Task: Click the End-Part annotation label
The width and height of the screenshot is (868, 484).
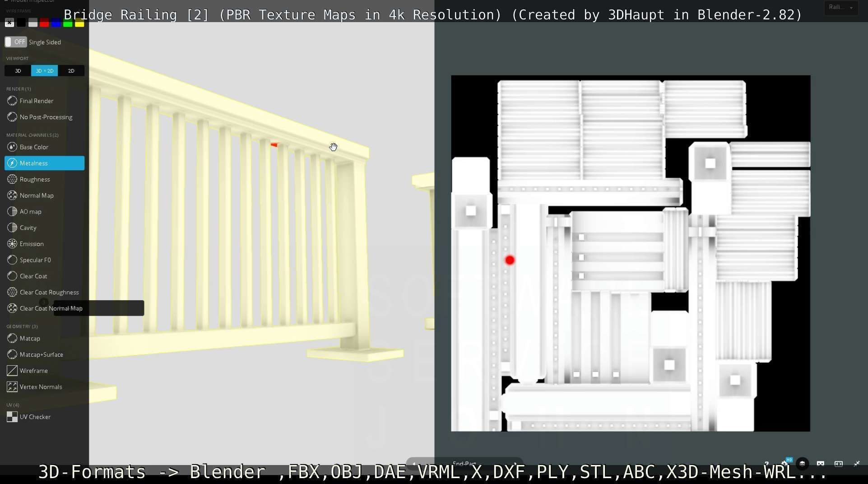Action: tap(464, 464)
